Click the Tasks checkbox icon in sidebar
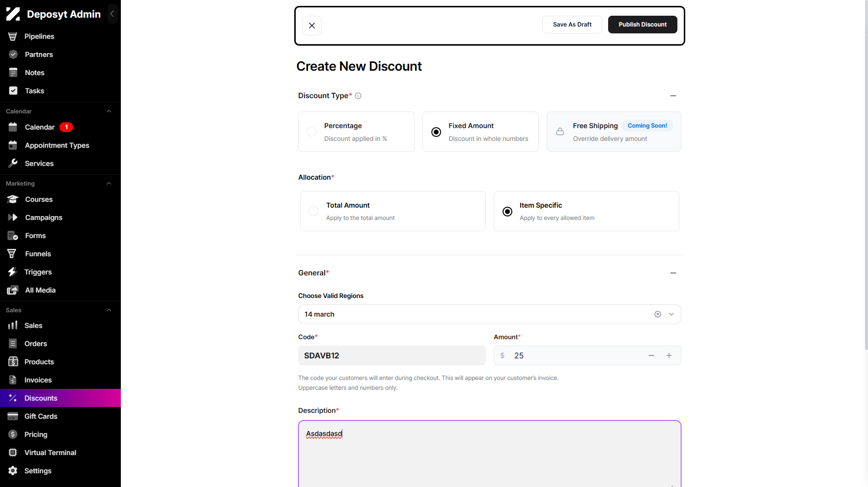 pyautogui.click(x=13, y=91)
